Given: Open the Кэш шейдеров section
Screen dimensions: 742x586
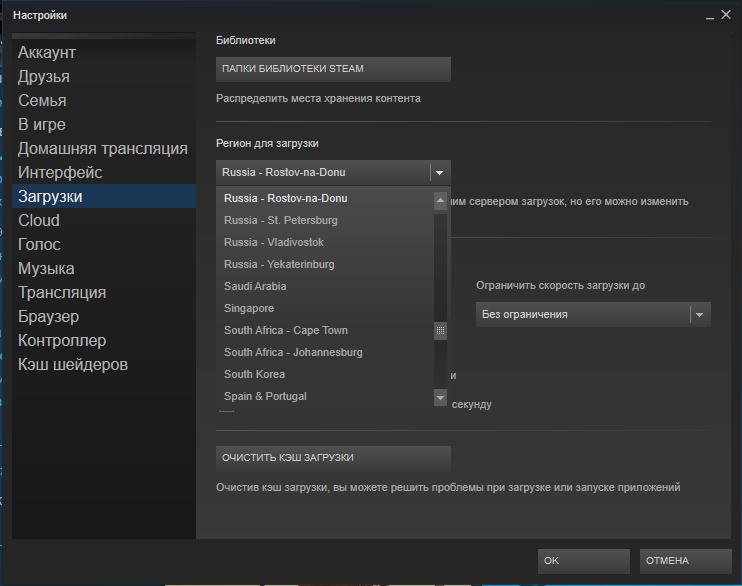Looking at the screenshot, I should coord(104,364).
